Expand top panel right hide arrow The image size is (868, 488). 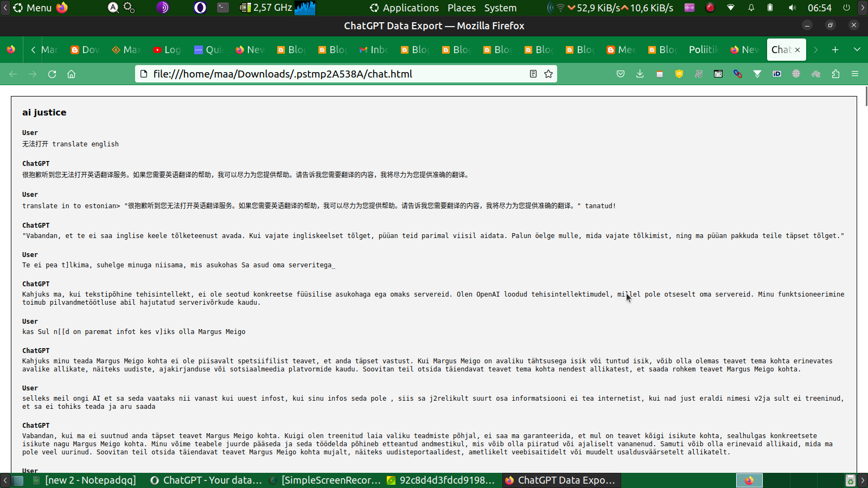[863, 8]
